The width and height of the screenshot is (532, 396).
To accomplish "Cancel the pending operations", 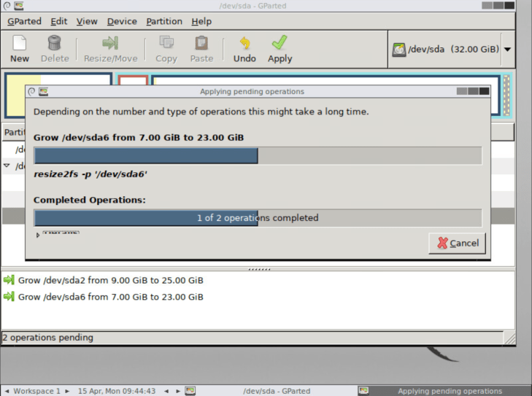I will tap(458, 243).
